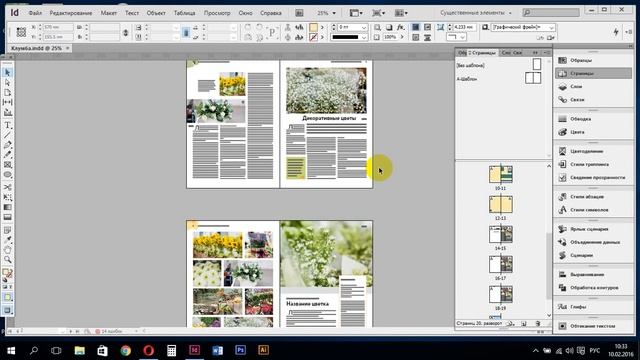Select the Ellipse tool
Screen dimensions: 640x360
(7, 175)
